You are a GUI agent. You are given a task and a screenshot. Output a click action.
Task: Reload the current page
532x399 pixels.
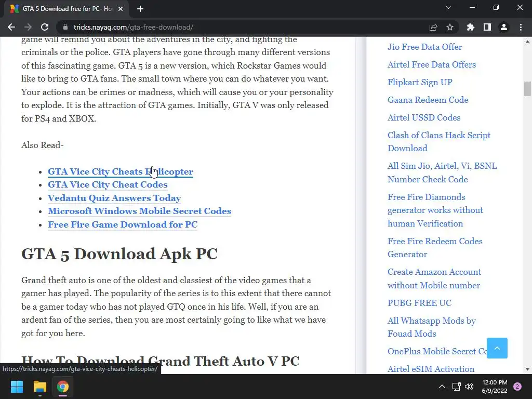(x=45, y=27)
